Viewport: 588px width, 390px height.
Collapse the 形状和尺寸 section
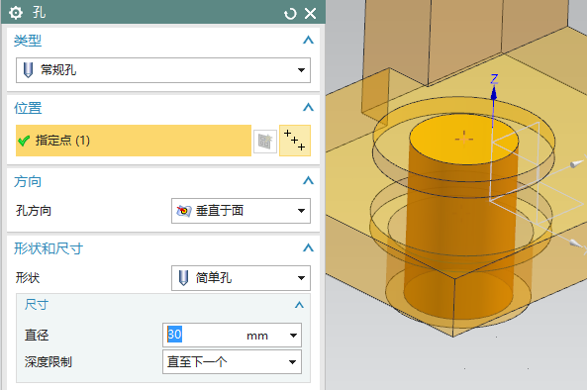308,247
